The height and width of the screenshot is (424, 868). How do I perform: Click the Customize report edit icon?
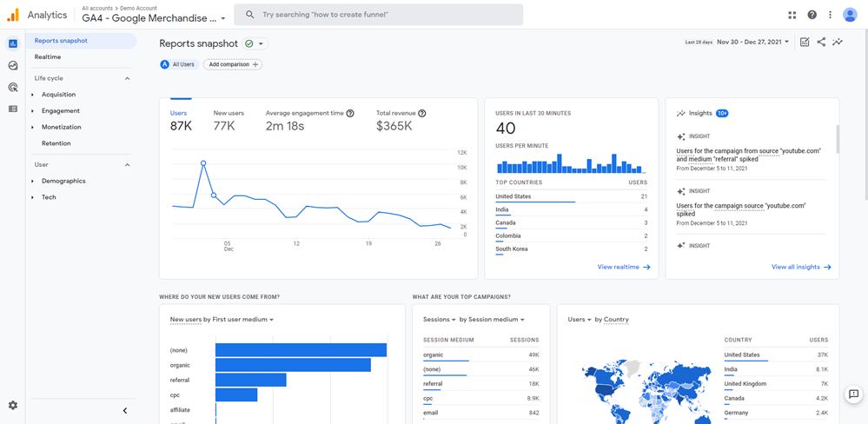click(x=805, y=42)
